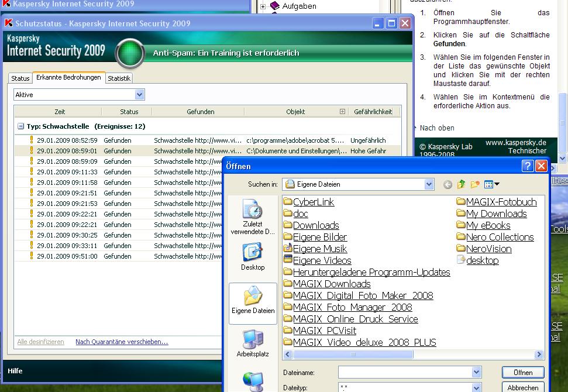Open the Suchen in folder dropdown
568x392 pixels.
429,184
